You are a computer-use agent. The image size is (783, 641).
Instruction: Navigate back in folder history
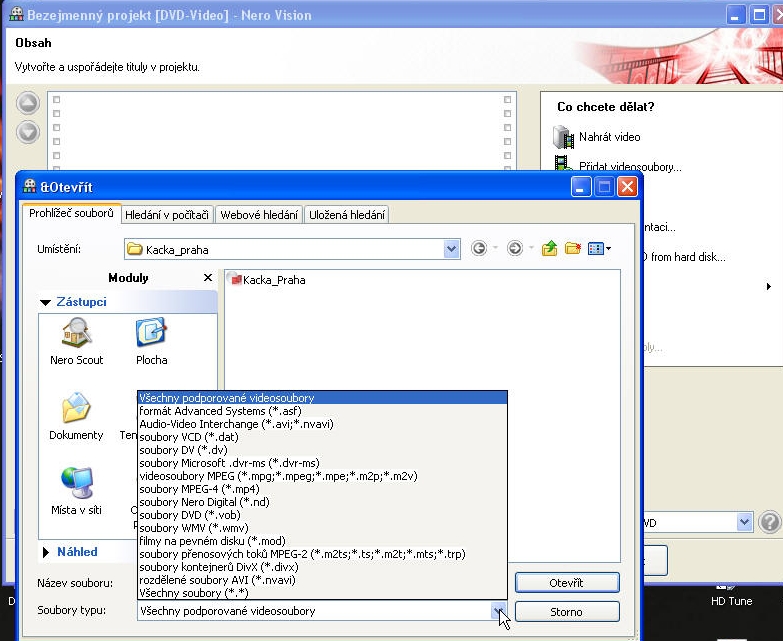click(479, 249)
